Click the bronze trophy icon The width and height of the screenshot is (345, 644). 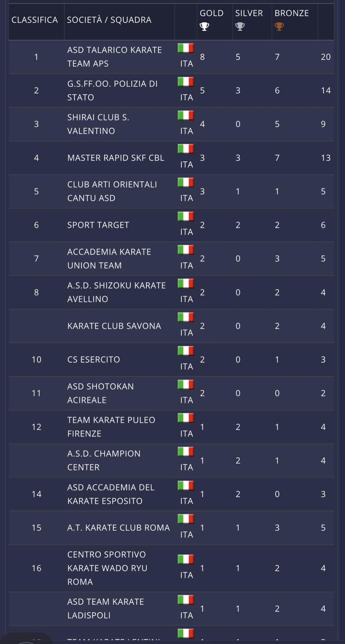279,27
